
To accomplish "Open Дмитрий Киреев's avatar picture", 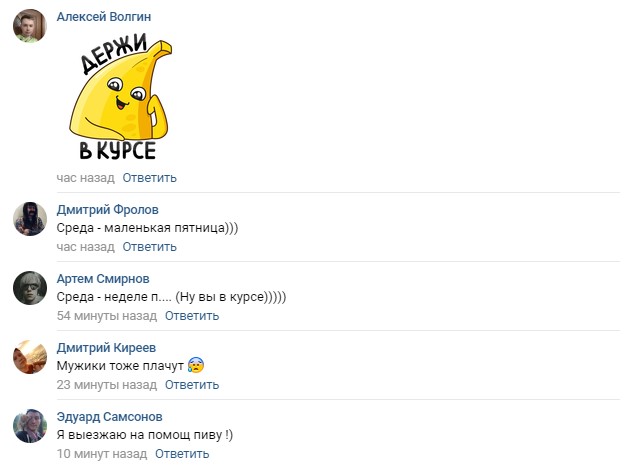I will (30, 357).
